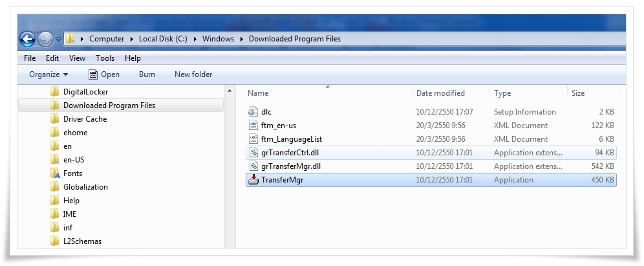Expand the breadcrumb arrow after Windows
644x266 pixels.
(242, 39)
